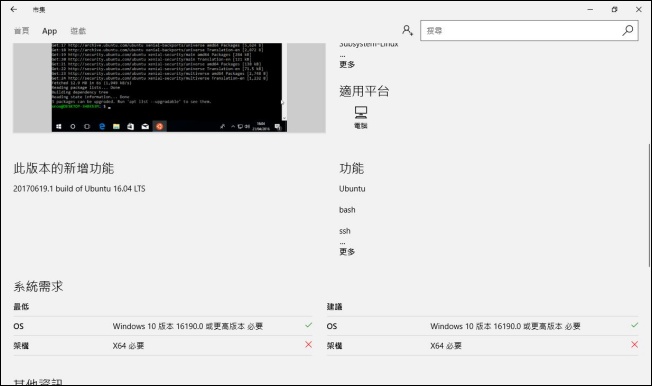Click the green check in recommended OS row
This screenshot has height=386, width=652.
(x=634, y=325)
